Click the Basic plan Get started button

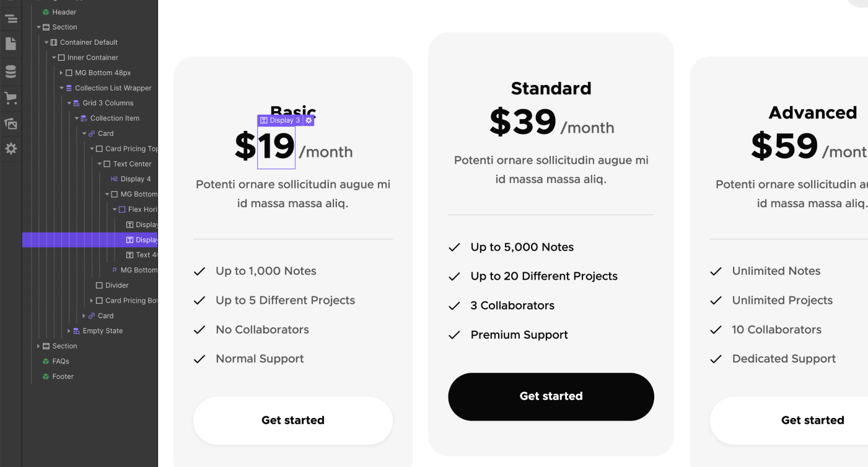292,420
